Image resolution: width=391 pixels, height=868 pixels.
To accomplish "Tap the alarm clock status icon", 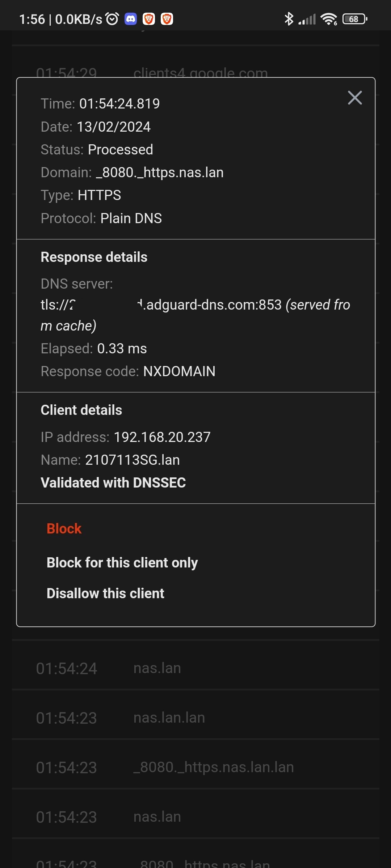I will point(112,19).
